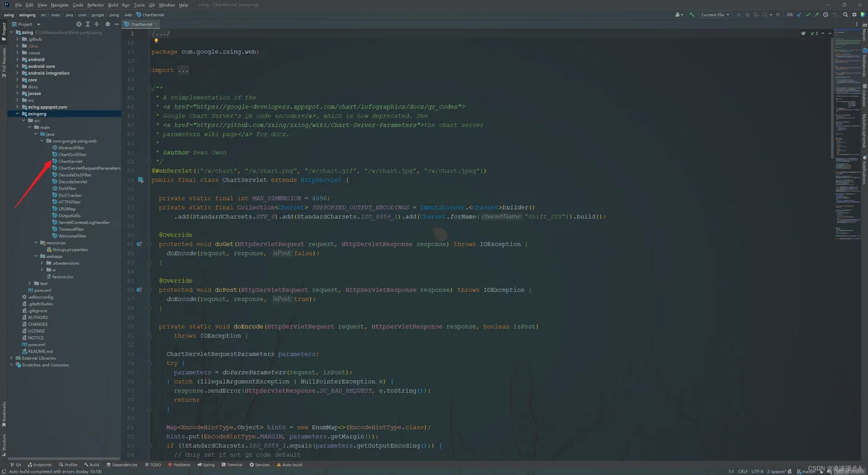This screenshot has height=475, width=868.
Task: Open the Current File run configuration dropdown
Action: pos(715,15)
